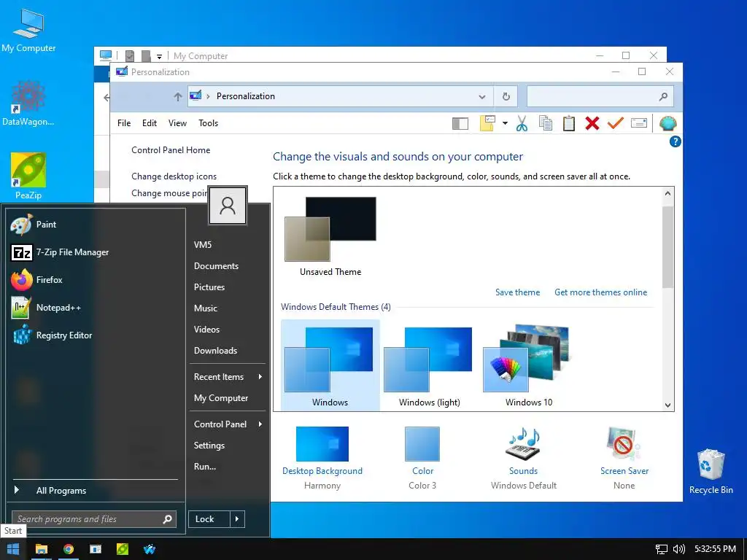747x560 pixels.
Task: Refresh the Personalization address bar
Action: coord(506,97)
